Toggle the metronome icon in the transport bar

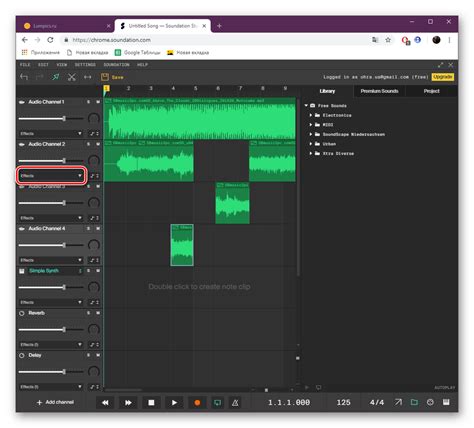pyautogui.click(x=235, y=403)
